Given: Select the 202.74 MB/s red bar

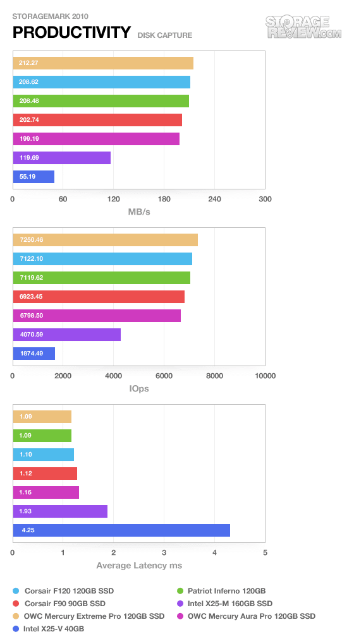Looking at the screenshot, I should pos(97,120).
